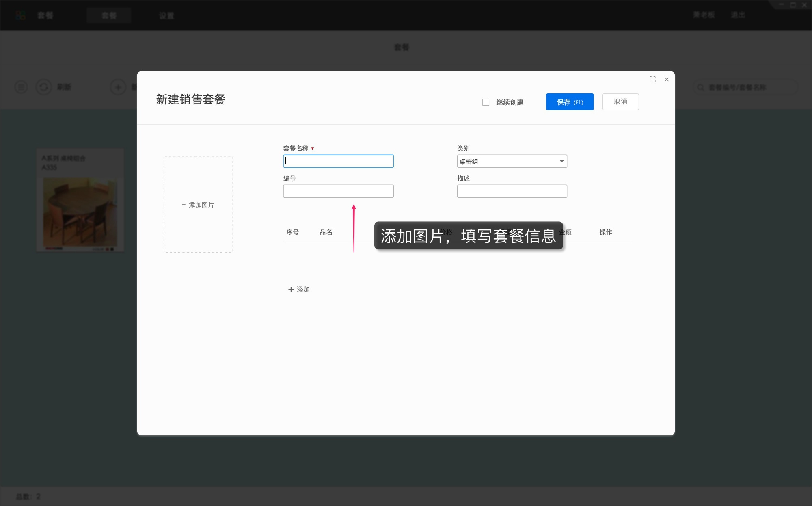Change category from 桌椅组 using its combo box

[x=512, y=161]
